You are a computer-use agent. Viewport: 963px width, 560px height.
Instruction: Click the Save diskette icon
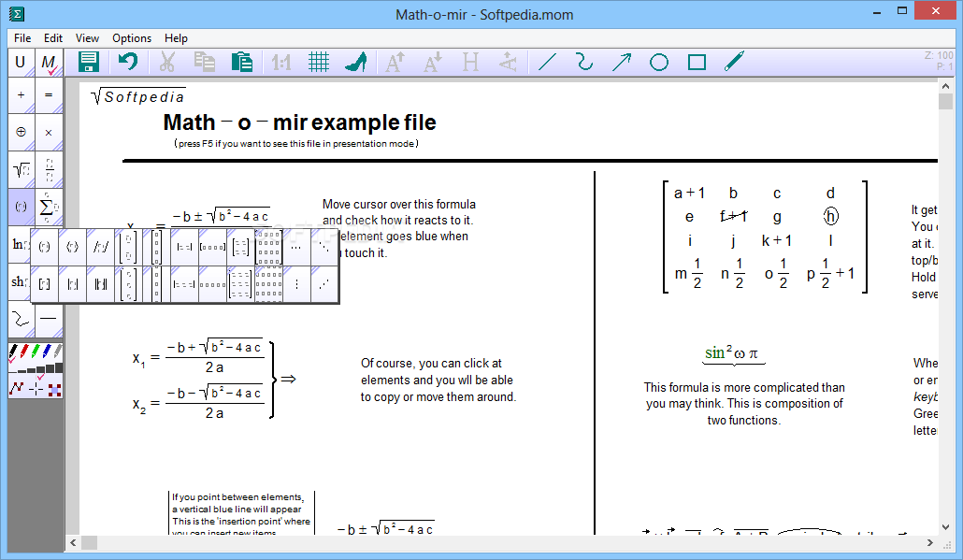pos(89,62)
